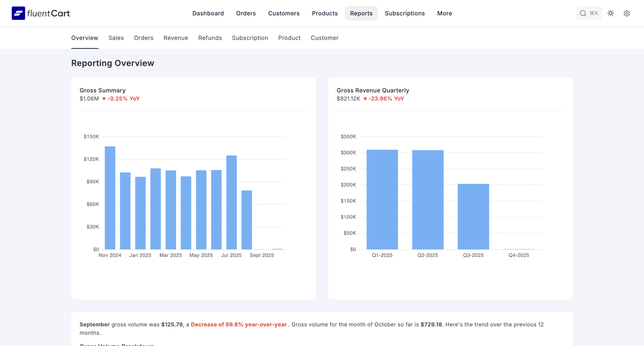Select the Subscription report tab
The height and width of the screenshot is (346, 644).
(x=250, y=38)
